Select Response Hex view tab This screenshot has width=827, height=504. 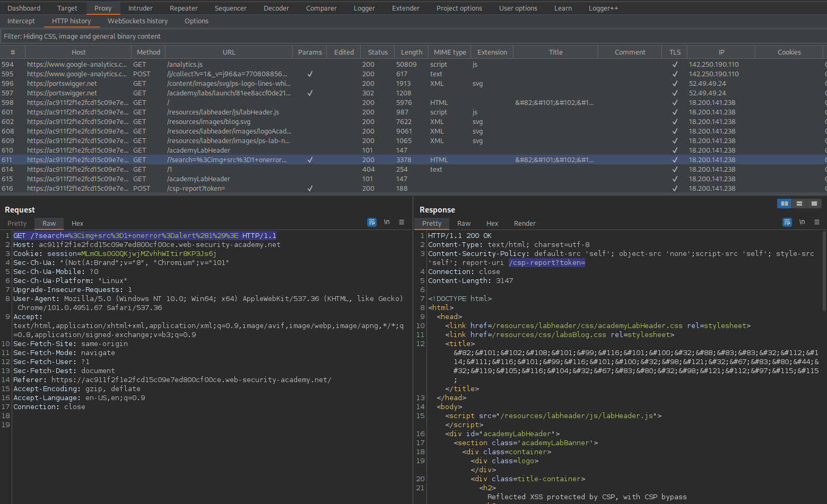pyautogui.click(x=492, y=223)
